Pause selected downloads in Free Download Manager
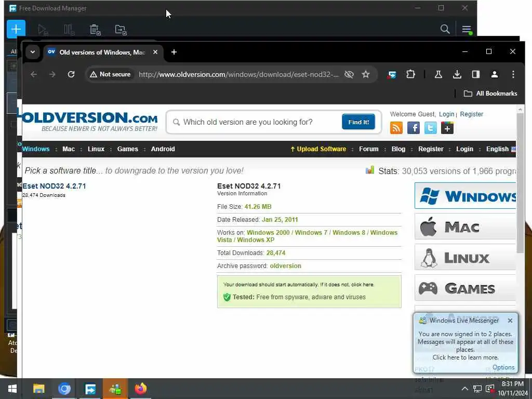Image resolution: width=532 pixels, height=399 pixels. click(69, 30)
